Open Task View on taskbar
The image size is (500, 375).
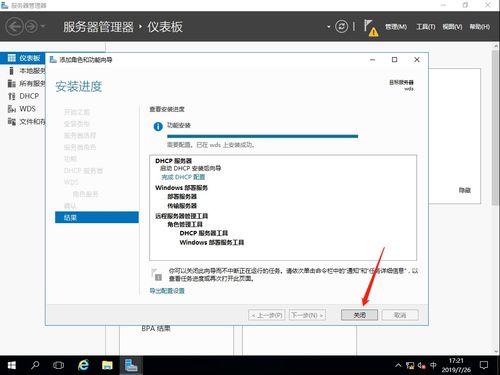58,365
